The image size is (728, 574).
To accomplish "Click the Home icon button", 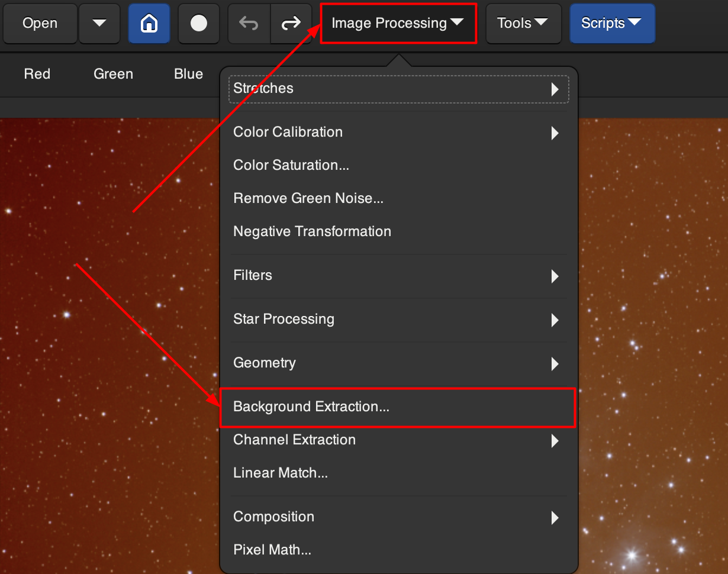I will point(149,24).
